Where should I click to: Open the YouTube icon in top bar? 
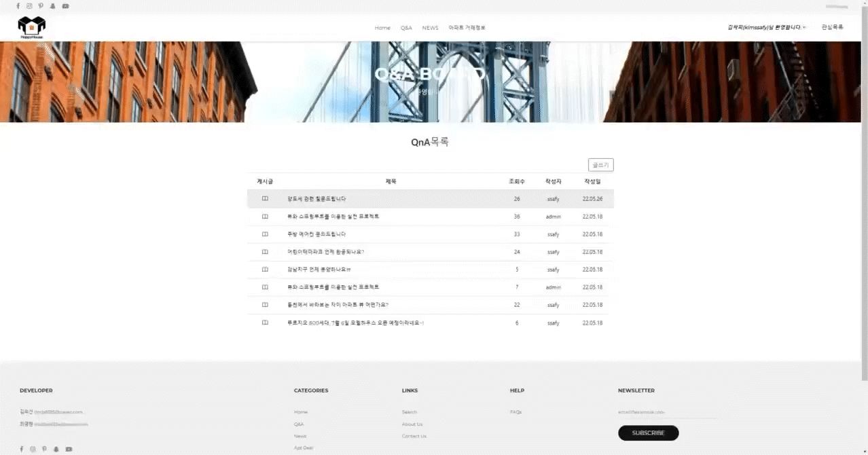pos(65,6)
